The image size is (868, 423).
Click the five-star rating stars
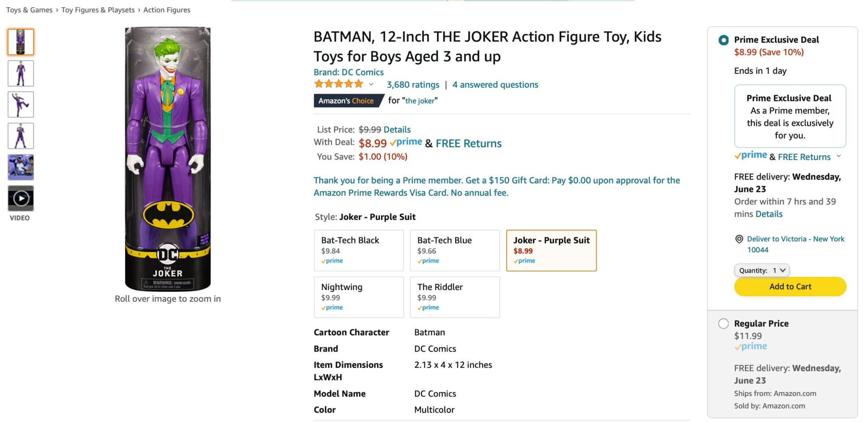click(338, 84)
